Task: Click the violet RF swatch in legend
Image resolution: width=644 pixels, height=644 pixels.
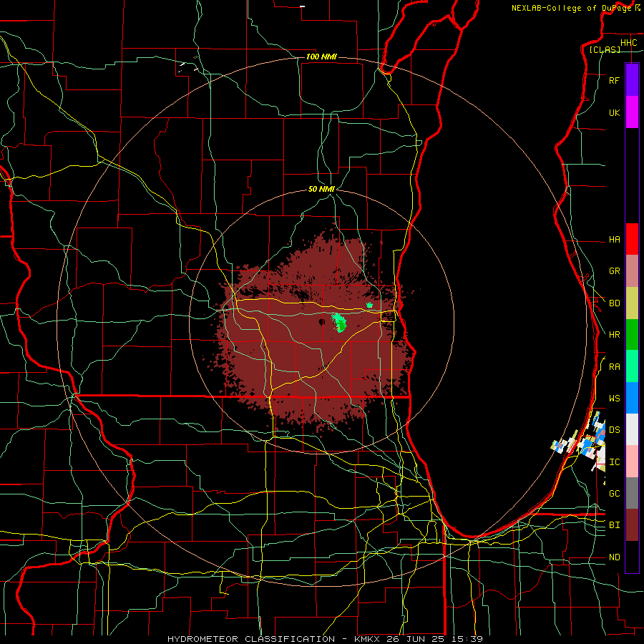Action: 632,80
